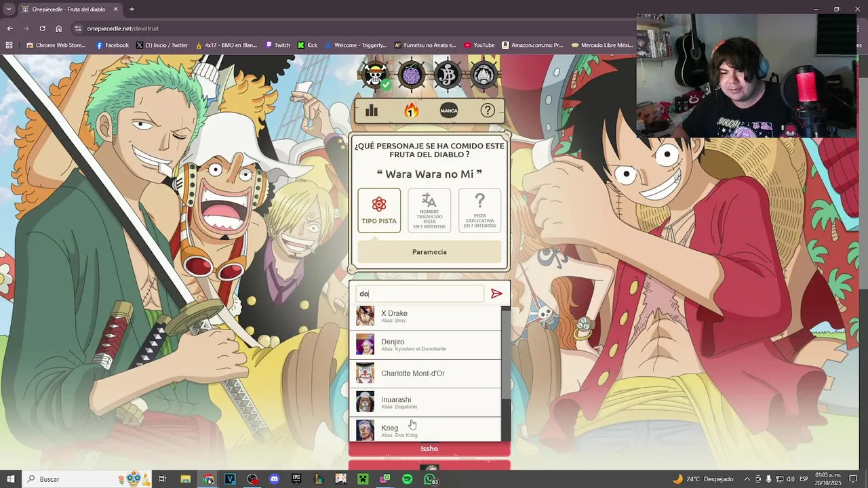Go back in browser
This screenshot has width=868, height=488.
9,28
